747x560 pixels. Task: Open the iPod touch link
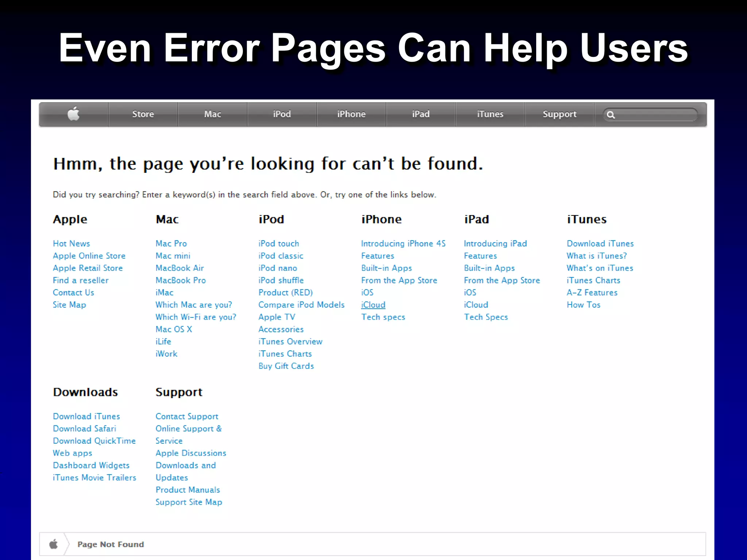click(x=279, y=244)
